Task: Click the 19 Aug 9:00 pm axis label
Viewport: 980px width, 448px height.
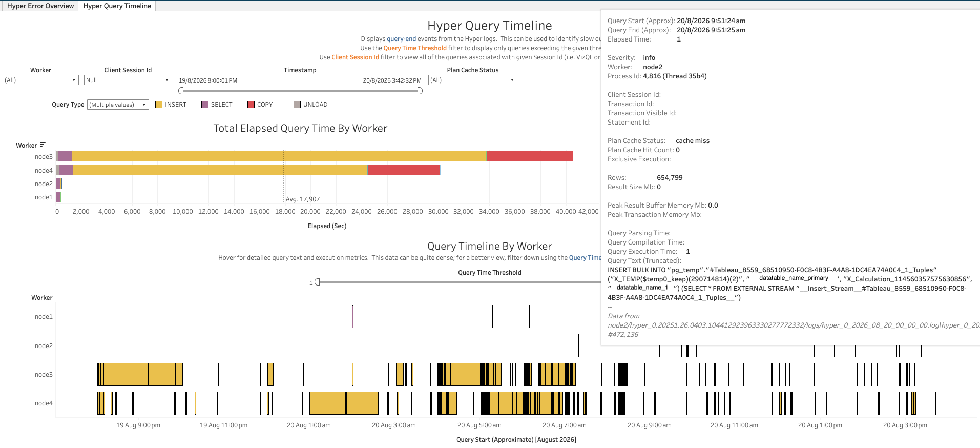Action: click(x=138, y=425)
